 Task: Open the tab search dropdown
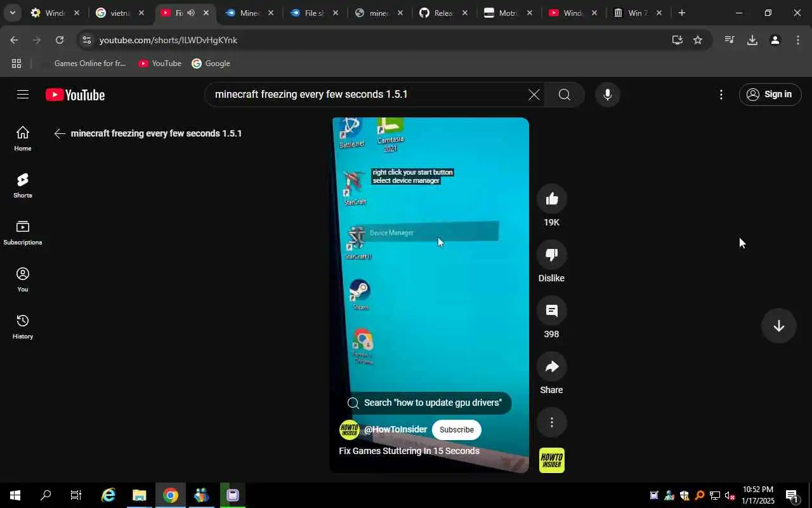tap(12, 13)
